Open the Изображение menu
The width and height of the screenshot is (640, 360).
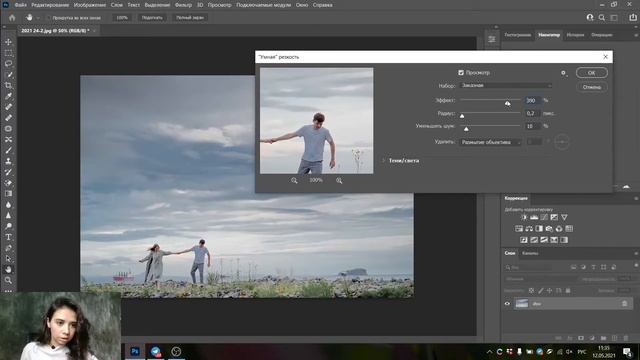click(90, 5)
